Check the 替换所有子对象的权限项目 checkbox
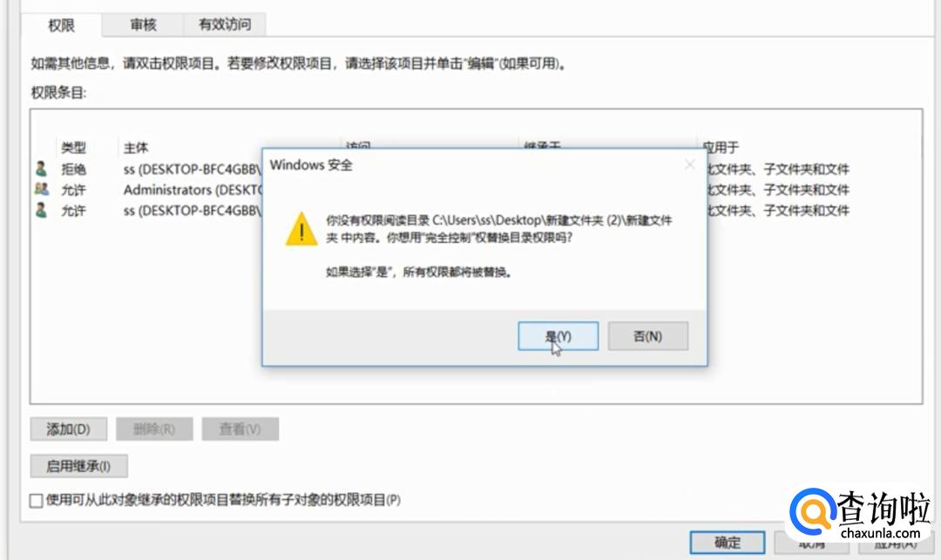 pos(36,500)
